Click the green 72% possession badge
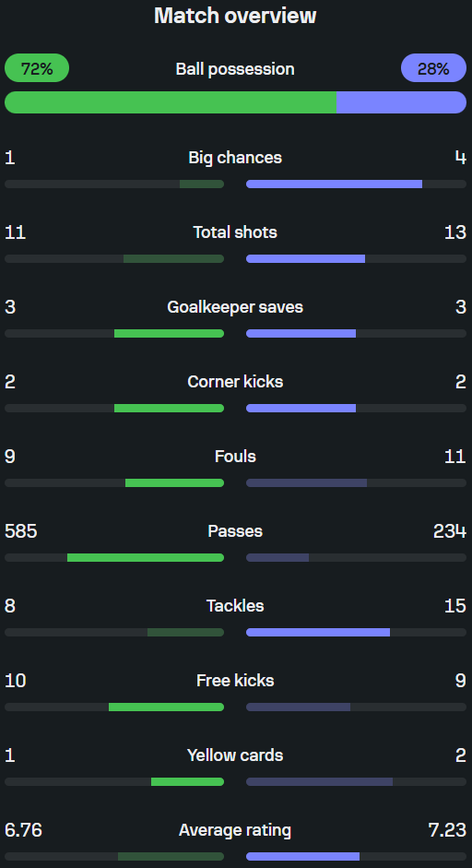The height and width of the screenshot is (868, 472). click(x=37, y=68)
